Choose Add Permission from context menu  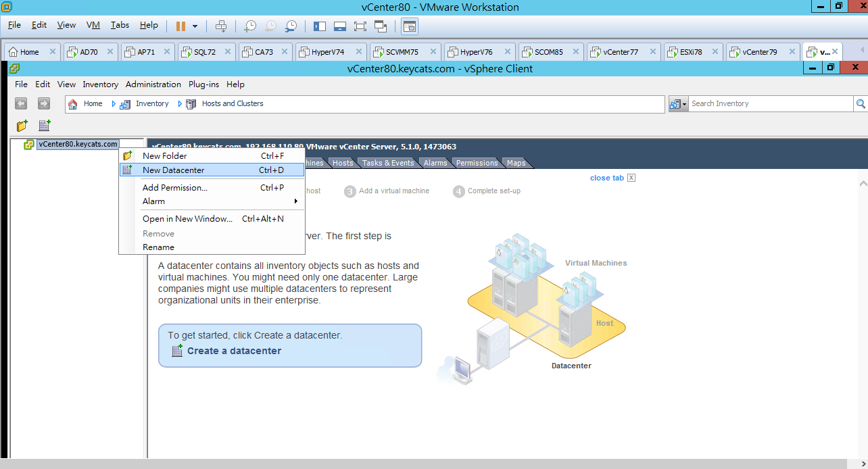coord(212,188)
